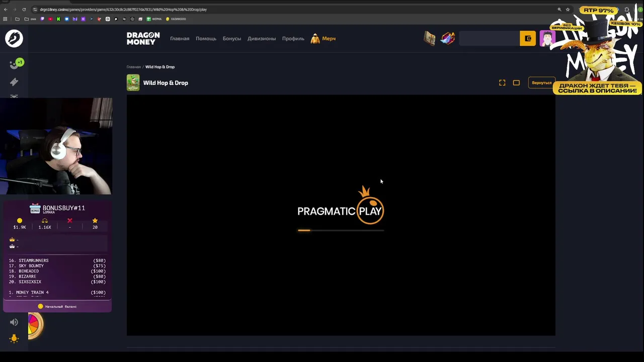Click the sound speaker icon in sidebar
Screen dimensions: 644x362
[14, 322]
